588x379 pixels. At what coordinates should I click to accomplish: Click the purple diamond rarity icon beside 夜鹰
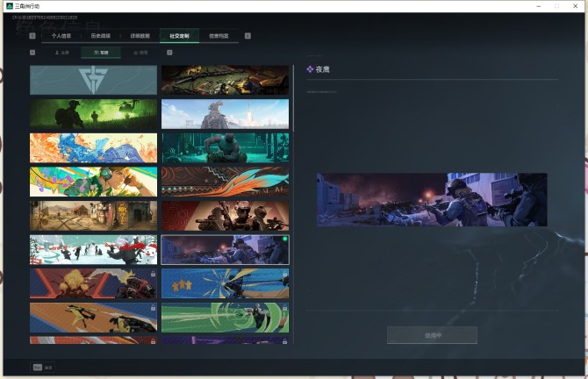tap(310, 69)
